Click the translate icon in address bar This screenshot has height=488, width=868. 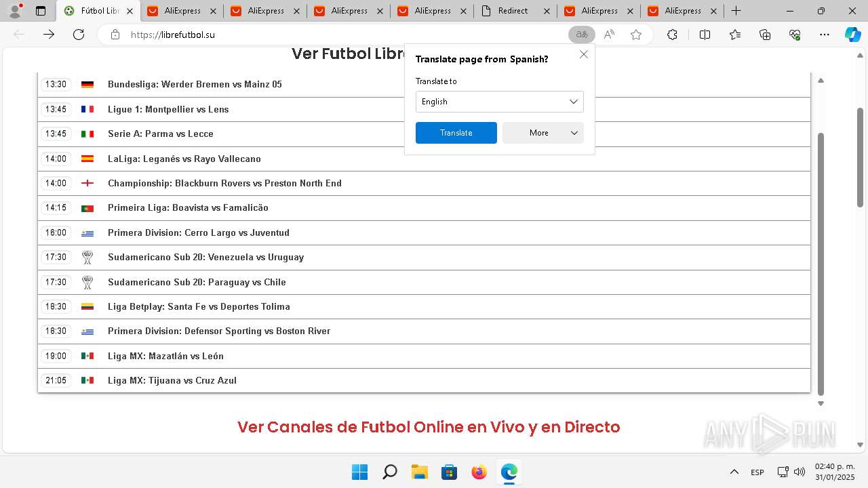(582, 35)
